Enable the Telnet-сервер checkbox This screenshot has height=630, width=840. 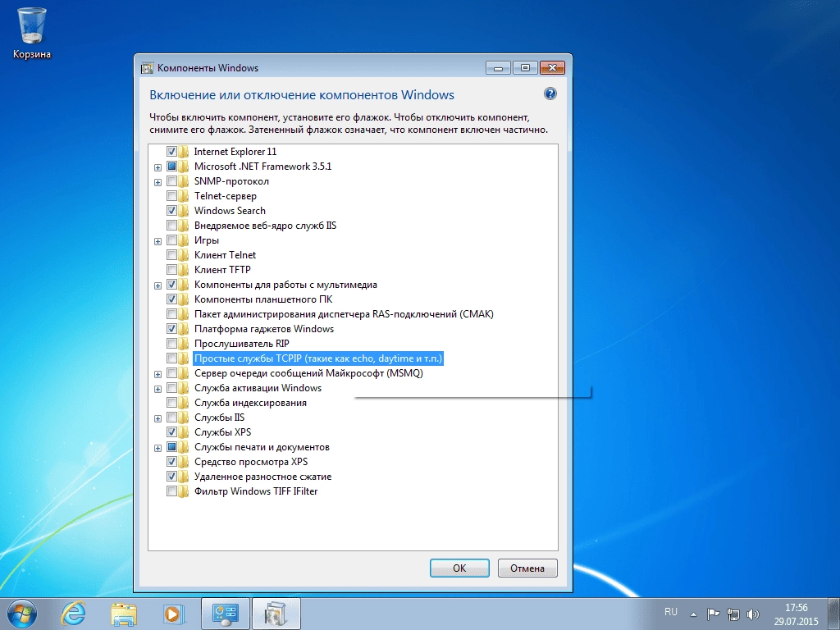tap(171, 196)
